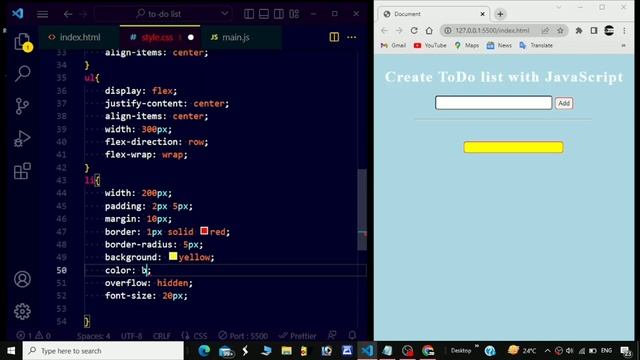Screen dimensions: 640x360
Task: Open the Extensions view
Action: 22,171
